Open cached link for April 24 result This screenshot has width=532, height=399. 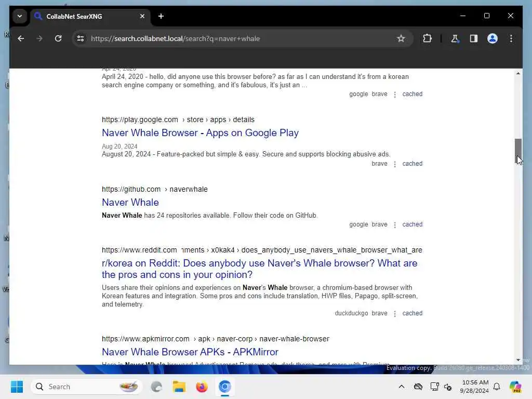coord(412,94)
